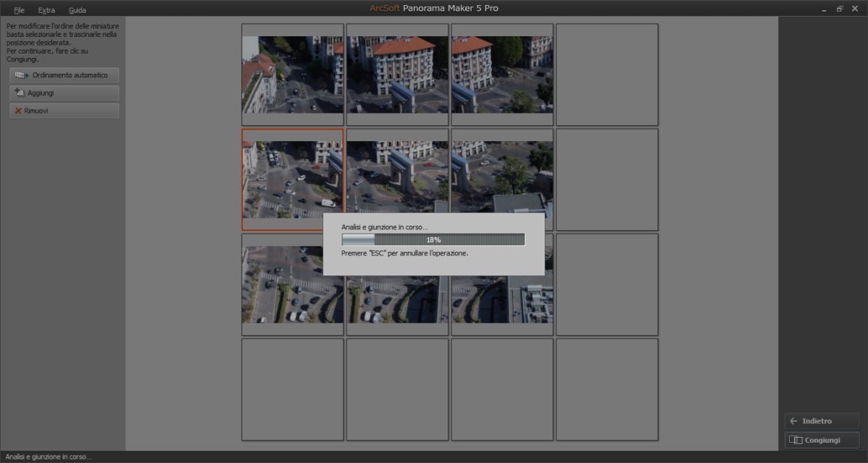868x463 pixels.
Task: Click the Aggiungi button
Action: pyautogui.click(x=64, y=93)
